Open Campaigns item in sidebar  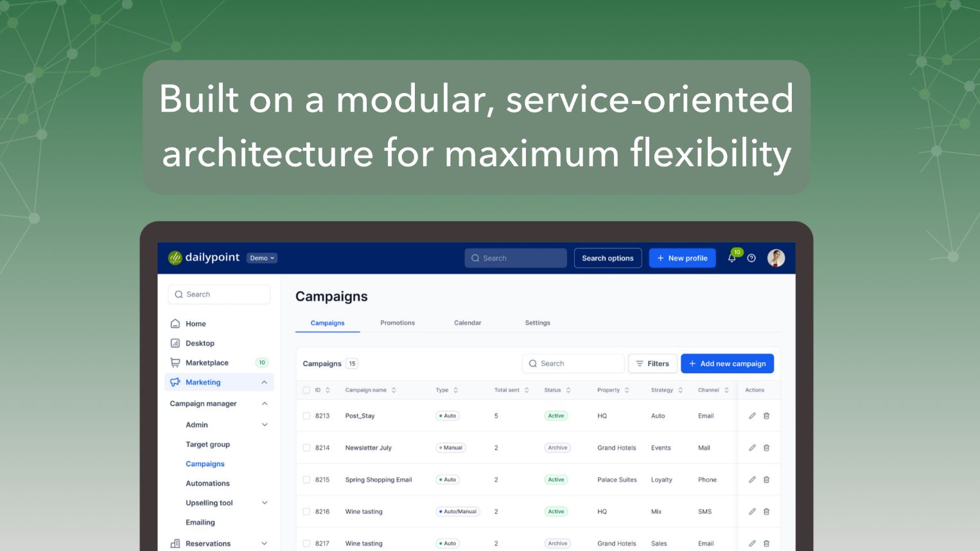pos(205,464)
